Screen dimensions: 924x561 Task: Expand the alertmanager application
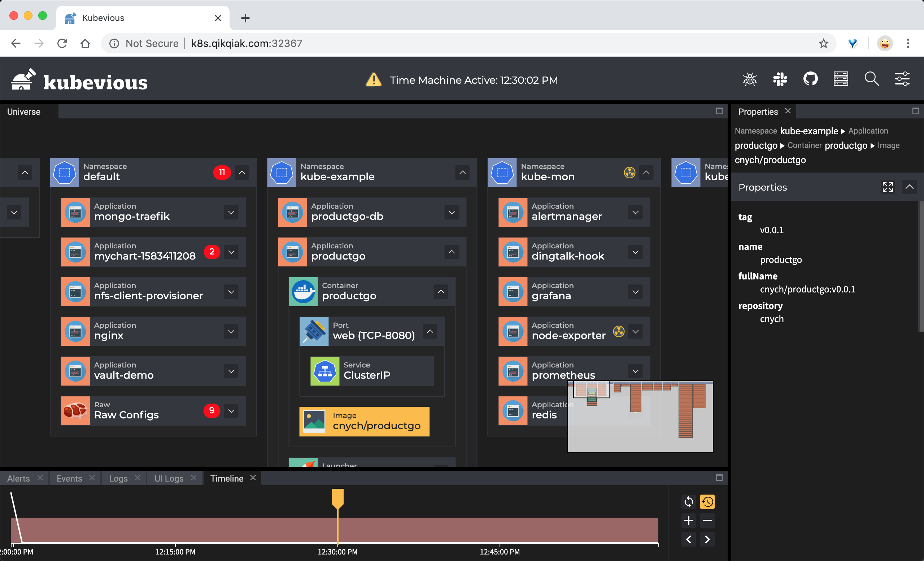point(636,212)
